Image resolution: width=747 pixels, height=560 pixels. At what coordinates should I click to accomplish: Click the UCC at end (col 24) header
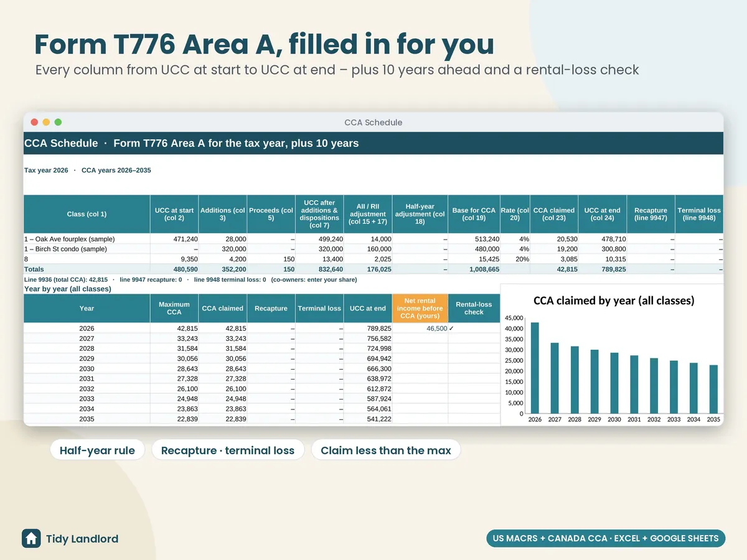click(x=603, y=214)
